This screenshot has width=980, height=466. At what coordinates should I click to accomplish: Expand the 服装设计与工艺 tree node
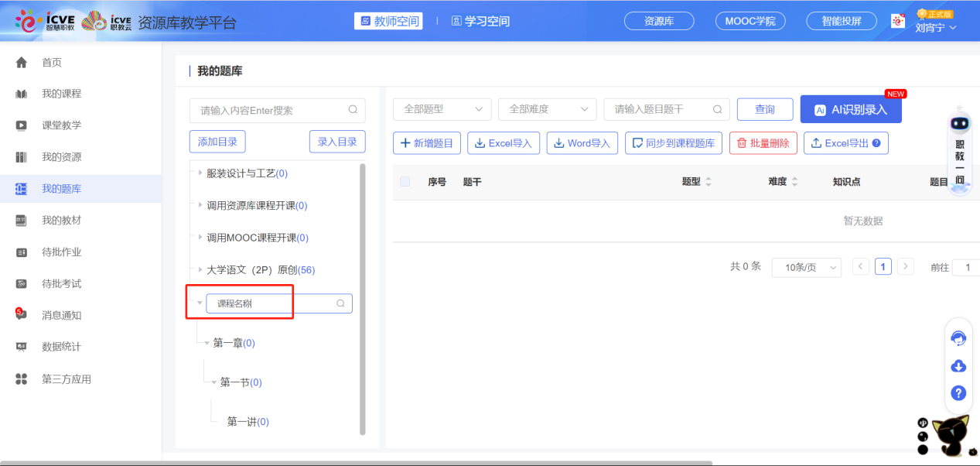click(x=200, y=173)
